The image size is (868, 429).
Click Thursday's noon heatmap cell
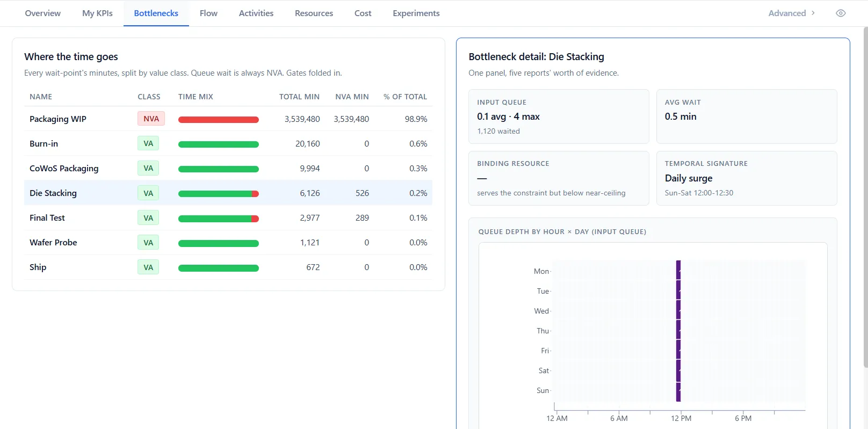click(678, 330)
